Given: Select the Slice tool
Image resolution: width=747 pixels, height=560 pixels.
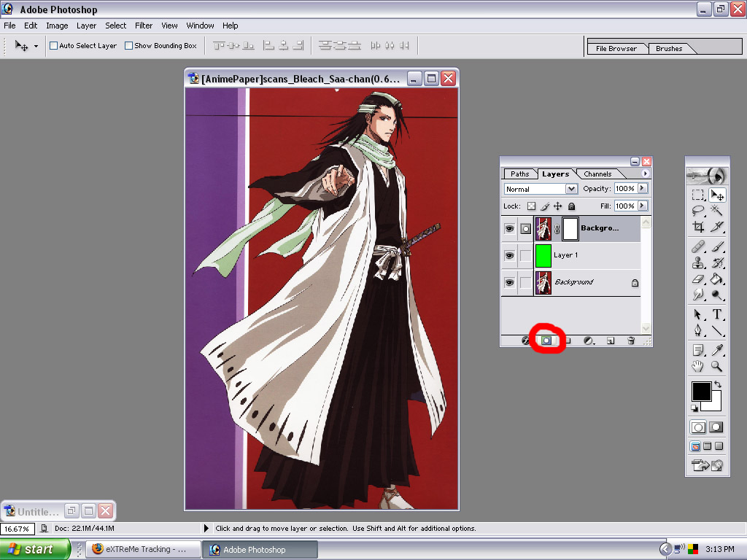Looking at the screenshot, I should coord(716,227).
